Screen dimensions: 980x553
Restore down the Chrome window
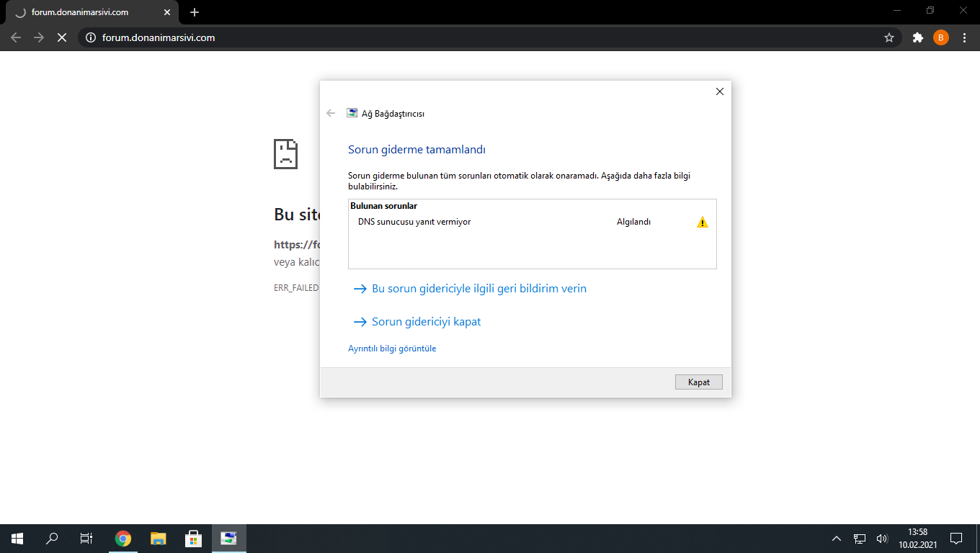pos(930,10)
